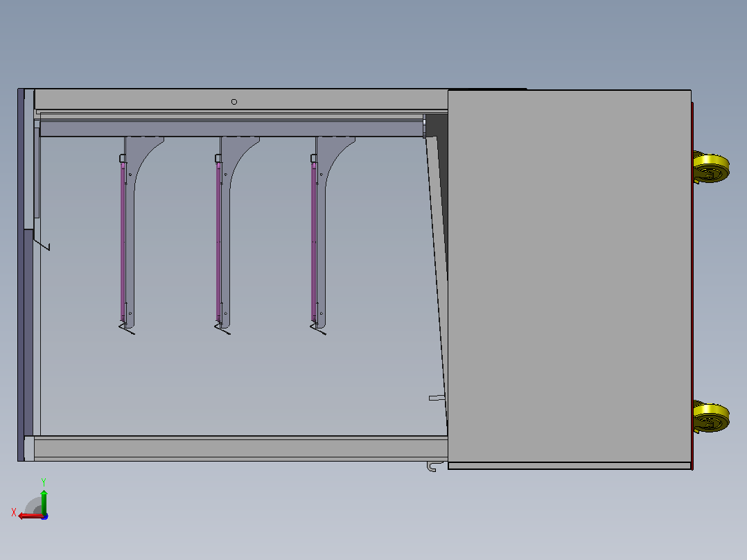Click the red X axis arrow of the triad

coord(30,516)
